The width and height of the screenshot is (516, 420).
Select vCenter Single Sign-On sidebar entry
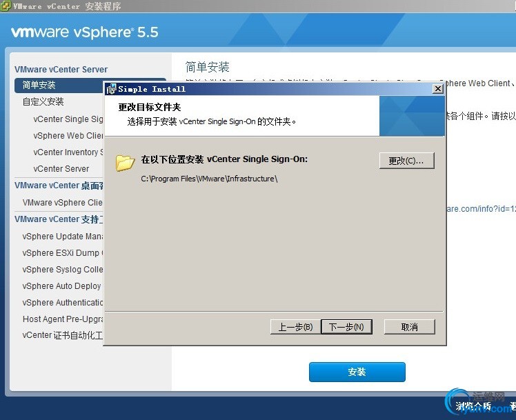[68, 119]
